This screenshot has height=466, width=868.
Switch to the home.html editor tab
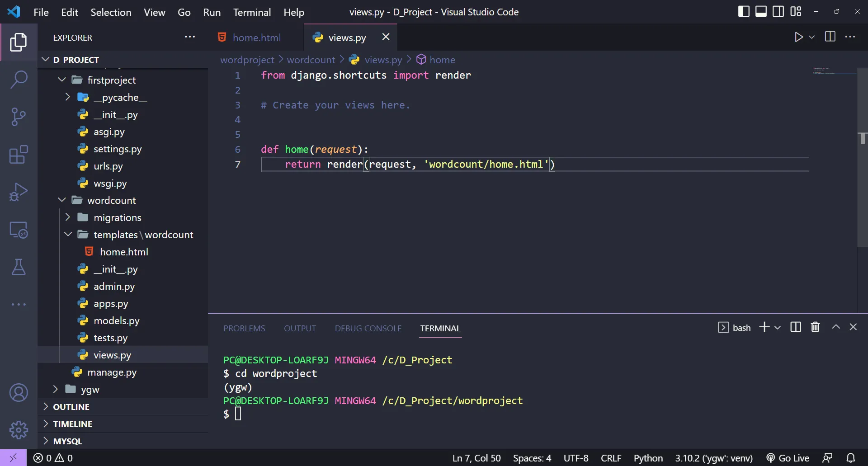tap(256, 38)
